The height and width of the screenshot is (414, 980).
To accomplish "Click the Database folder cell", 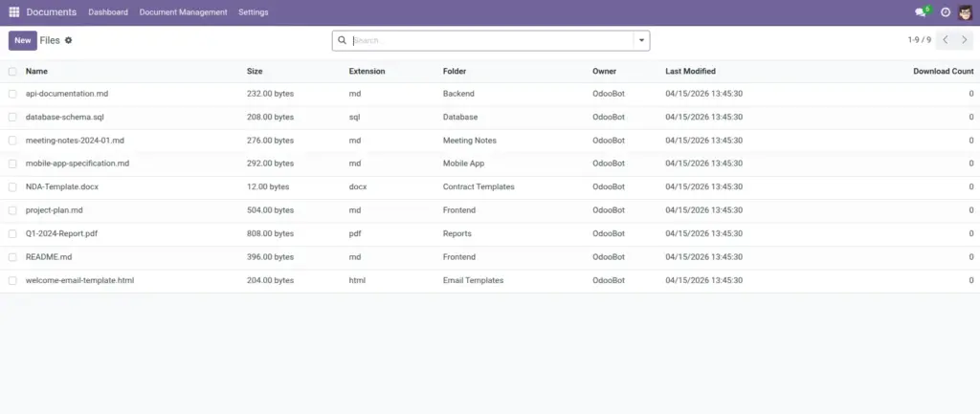I will (460, 117).
